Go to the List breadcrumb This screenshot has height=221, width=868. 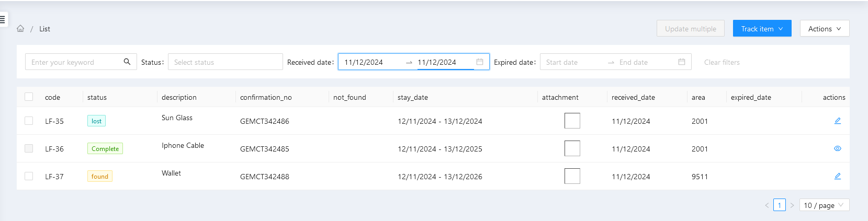point(44,29)
